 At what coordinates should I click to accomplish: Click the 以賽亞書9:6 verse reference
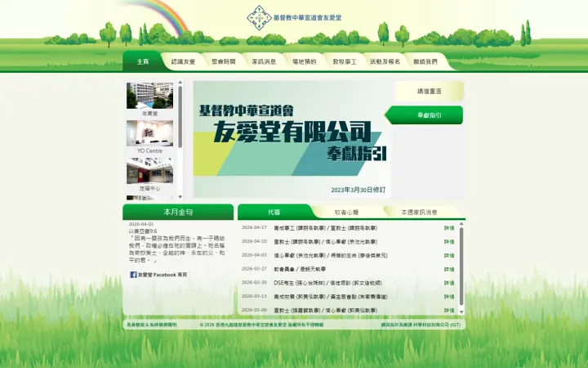tap(142, 231)
